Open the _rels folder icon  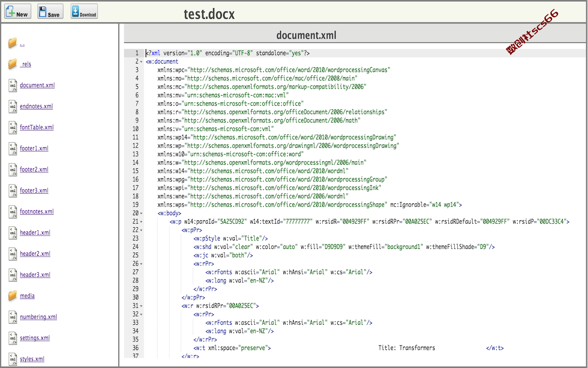click(x=12, y=64)
